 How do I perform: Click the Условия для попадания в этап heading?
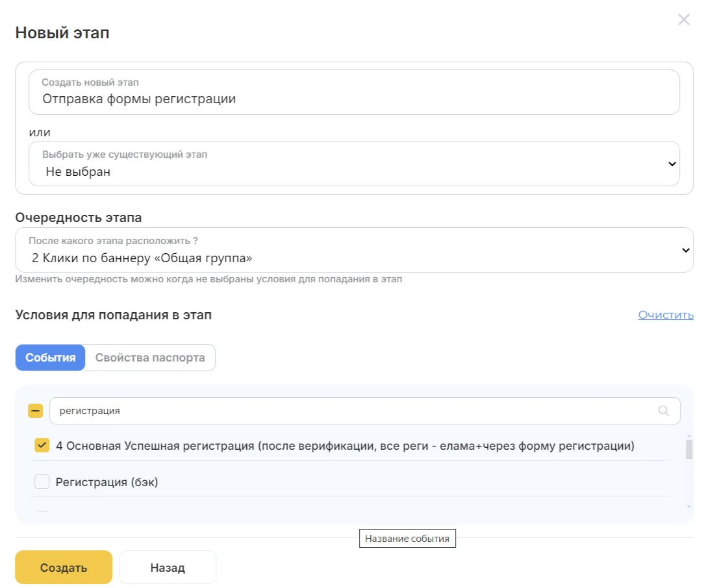click(114, 315)
